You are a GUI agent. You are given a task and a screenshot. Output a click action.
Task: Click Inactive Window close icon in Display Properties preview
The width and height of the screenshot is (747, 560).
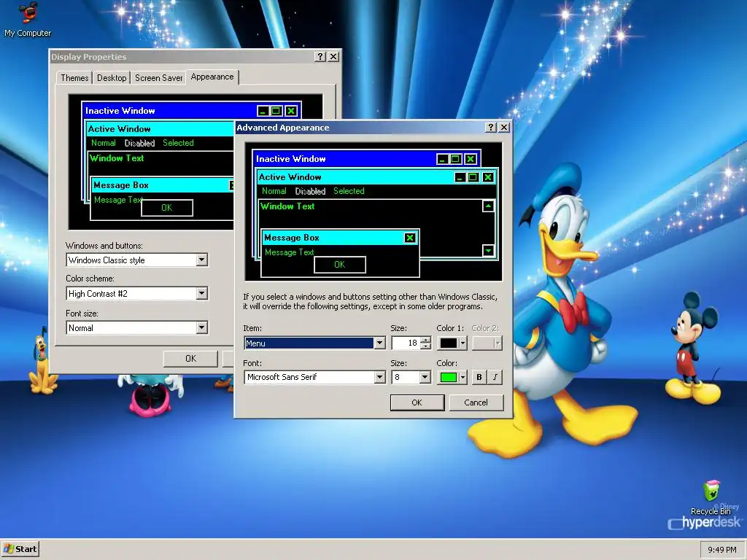pos(291,111)
